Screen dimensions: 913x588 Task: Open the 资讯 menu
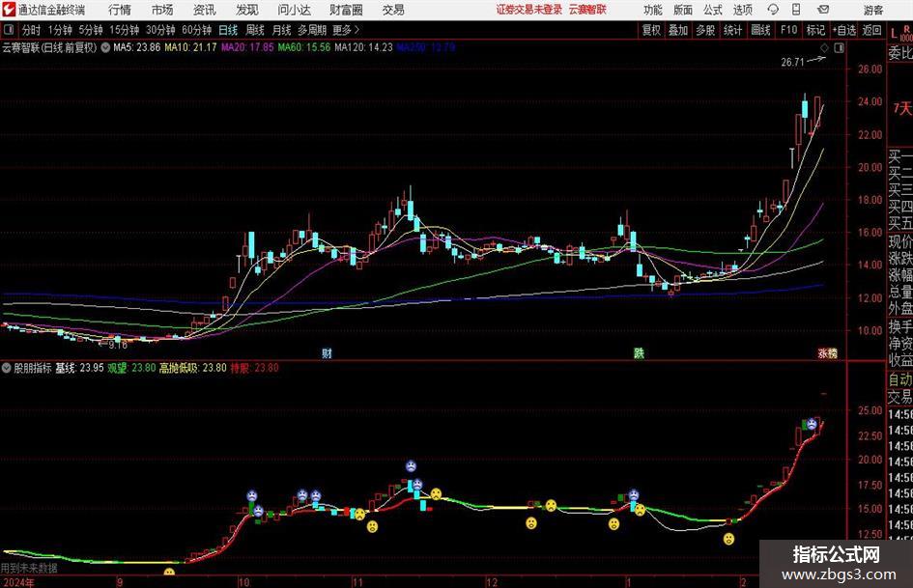[204, 10]
